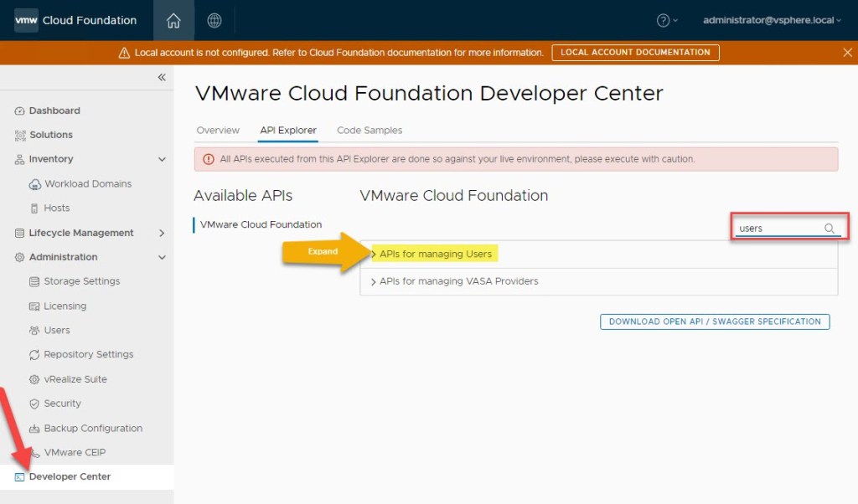Open the help question mark menu
This screenshot has width=858, height=504.
click(x=667, y=20)
